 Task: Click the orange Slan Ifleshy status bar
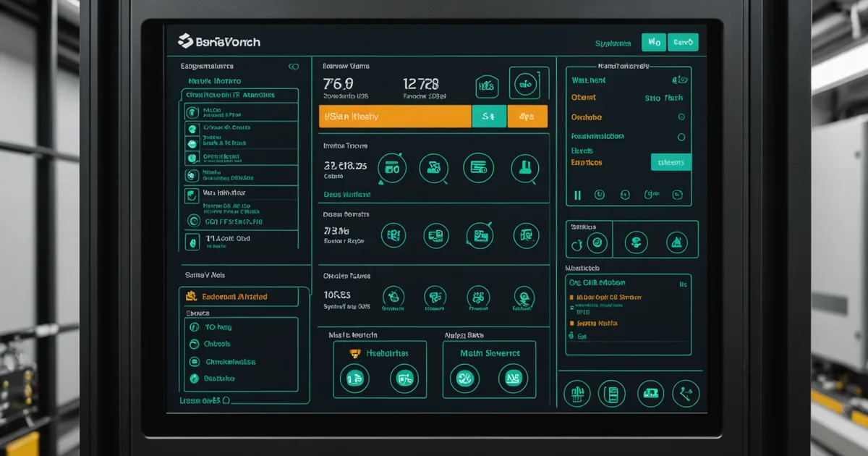coord(395,116)
